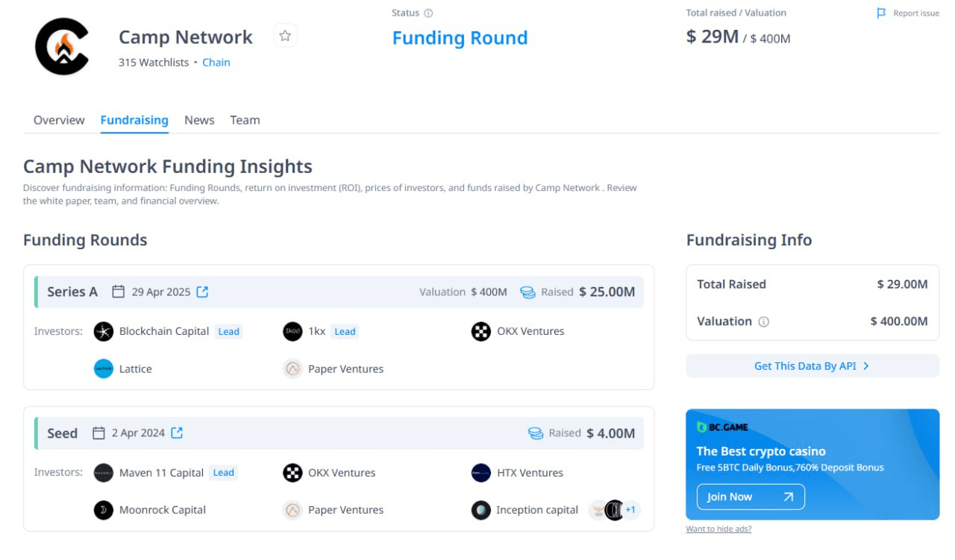
Task: Click the 29 Apr 2025 date
Action: 161,292
